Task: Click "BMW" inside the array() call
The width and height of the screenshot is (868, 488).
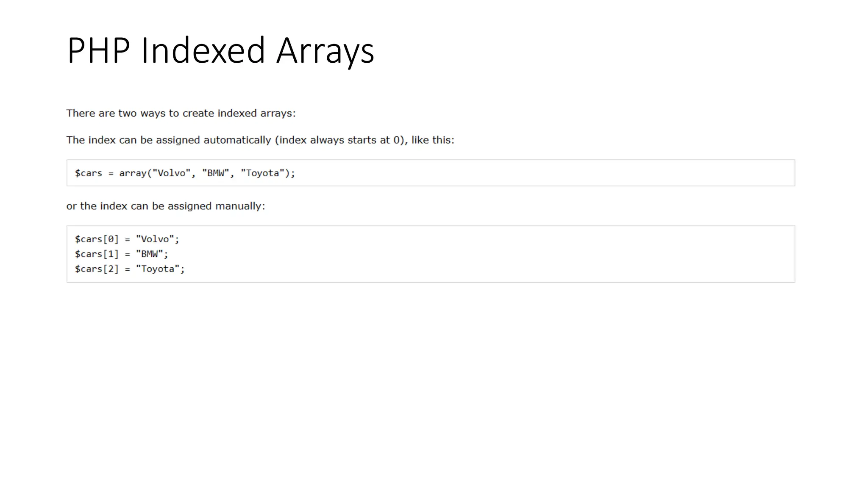Action: click(x=215, y=173)
